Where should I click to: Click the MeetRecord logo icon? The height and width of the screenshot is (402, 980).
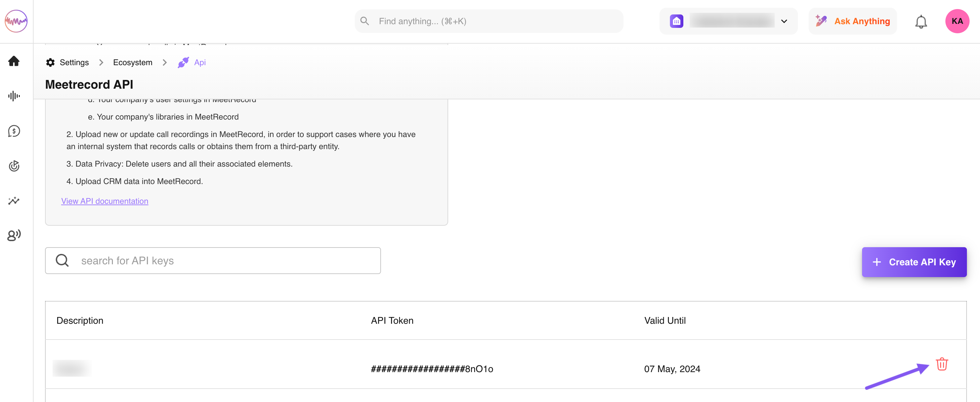coord(16,21)
